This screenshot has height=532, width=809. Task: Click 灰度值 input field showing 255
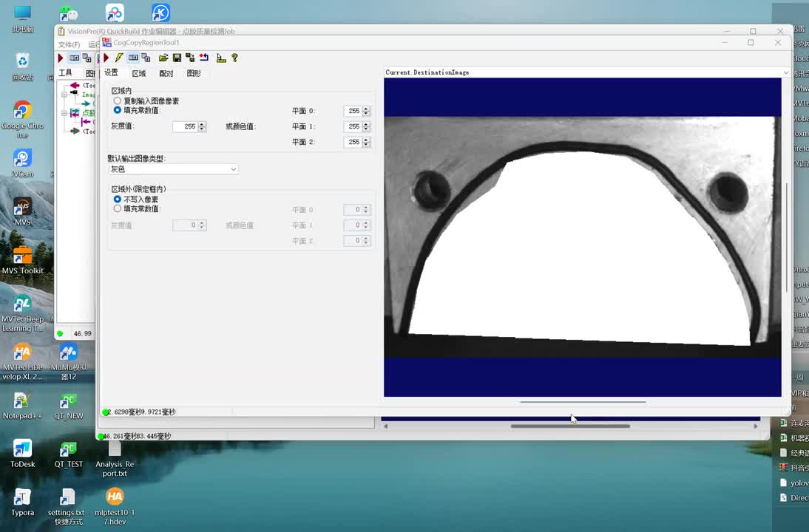pos(185,126)
